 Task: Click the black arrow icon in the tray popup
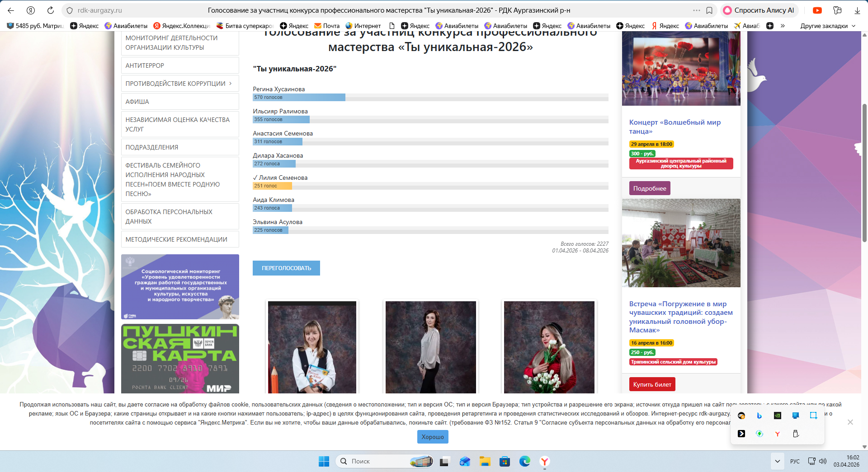741,434
